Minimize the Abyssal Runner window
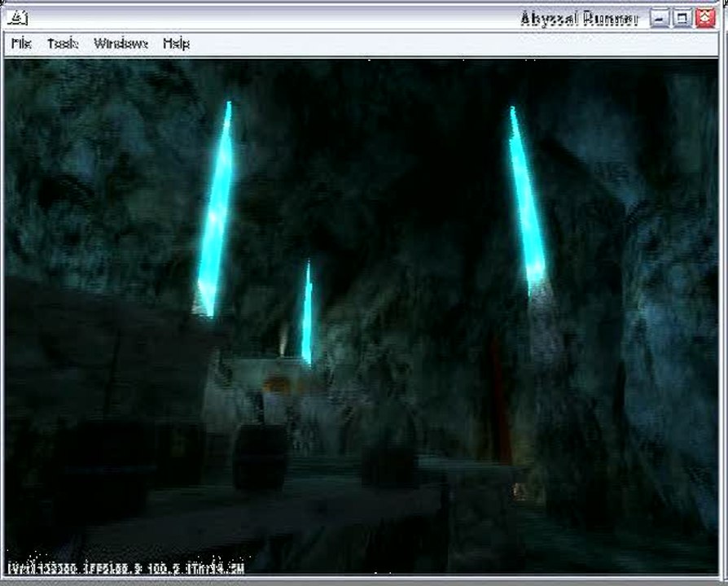The width and height of the screenshot is (728, 586). (660, 19)
